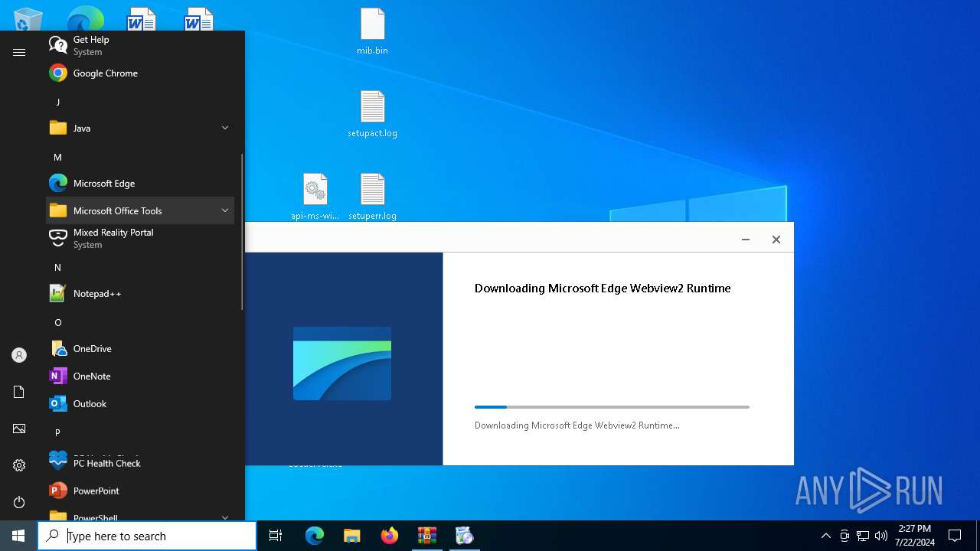Open Pictures from Start sidebar
This screenshot has height=551, width=980.
[x=19, y=429]
